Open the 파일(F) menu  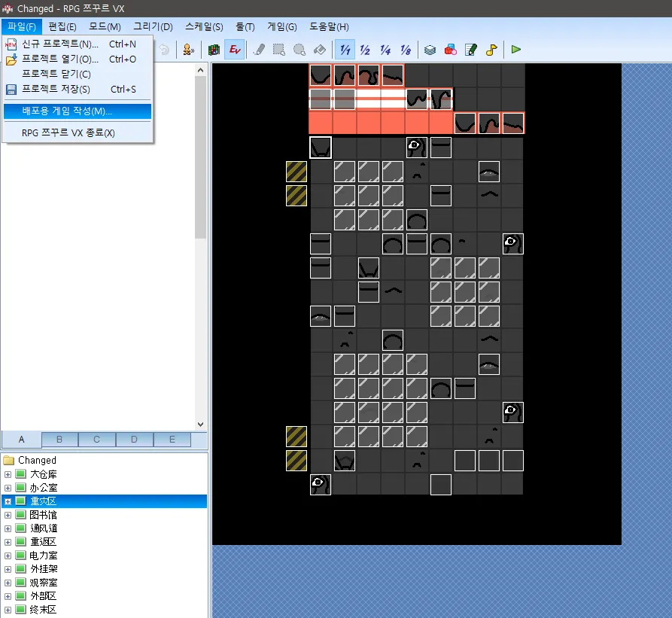(x=21, y=26)
